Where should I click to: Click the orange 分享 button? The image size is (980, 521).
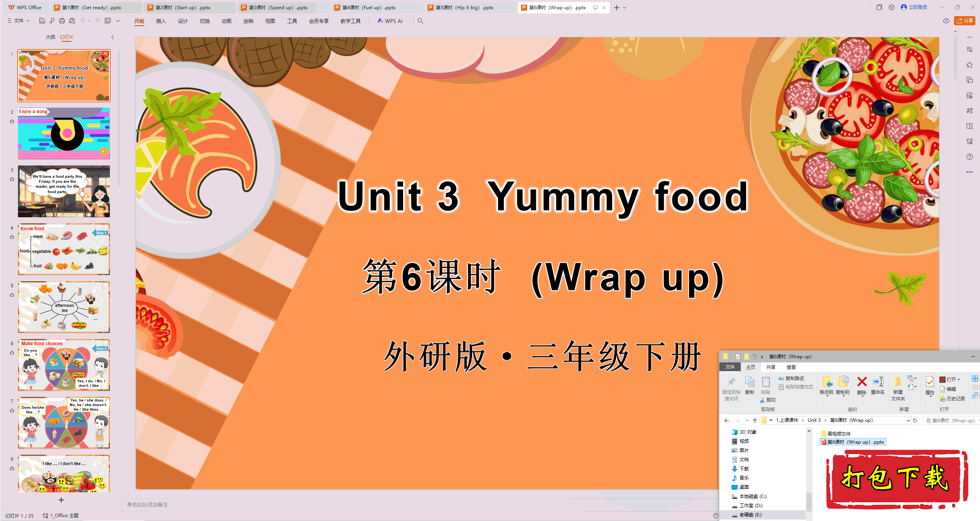pos(965,21)
